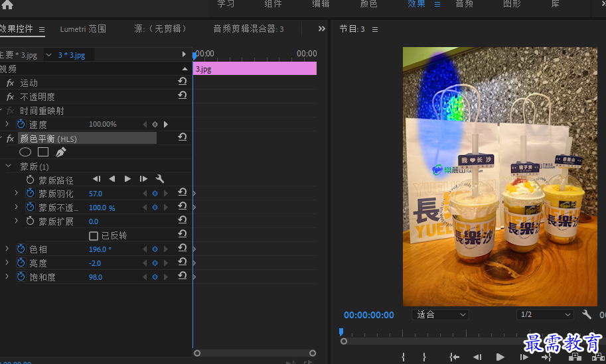606x364 pixels.
Task: Open the master clip dropdown arrow
Action: [x=48, y=55]
